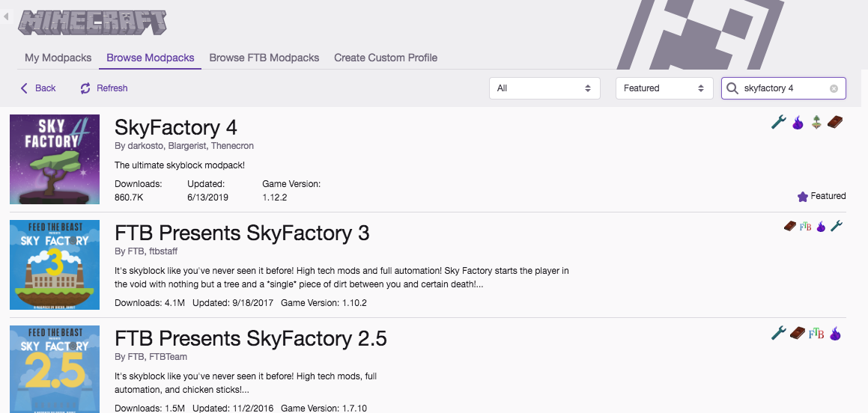Viewport: 868px width, 413px height.
Task: Click the search box containing skyfactory 4
Action: [783, 88]
